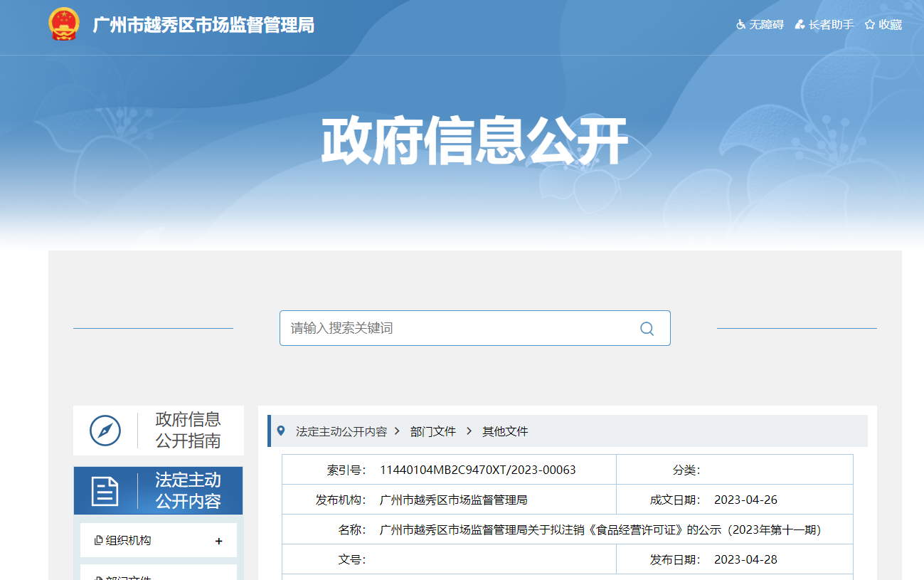
Task: Click the document name 关于拟注销《食品经营许可证》的公示
Action: point(600,529)
